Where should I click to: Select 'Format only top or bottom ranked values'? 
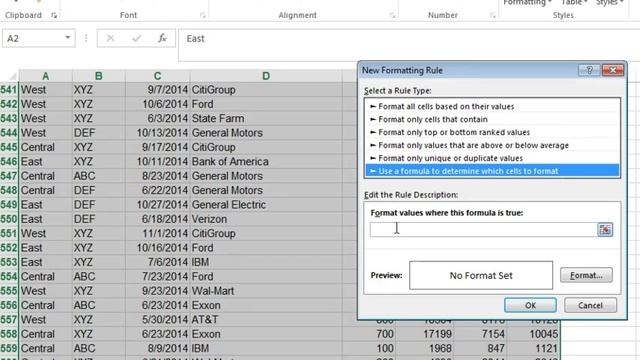click(492, 132)
